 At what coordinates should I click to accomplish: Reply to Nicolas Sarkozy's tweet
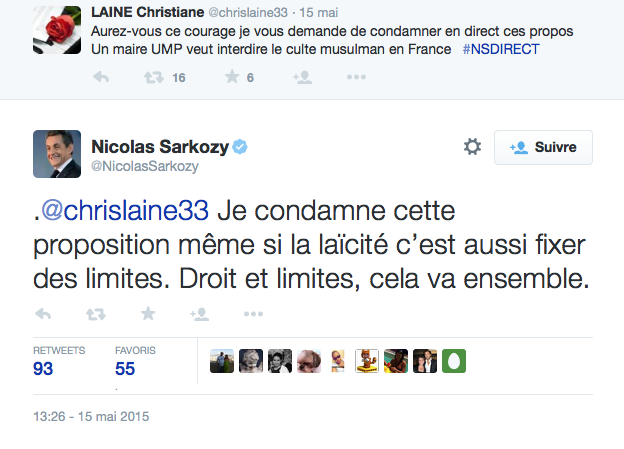43,314
